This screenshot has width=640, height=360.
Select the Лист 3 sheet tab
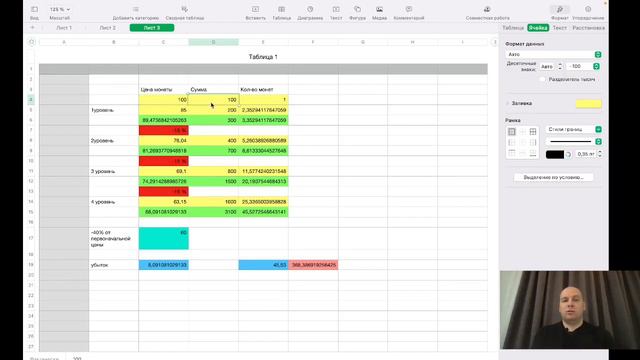(x=152, y=28)
